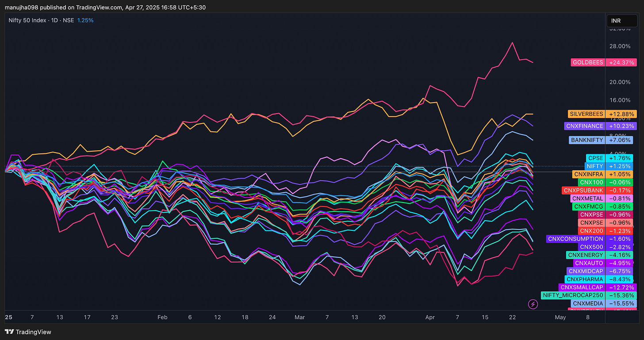
Task: Select the SILVERBEES series label
Action: click(x=586, y=114)
